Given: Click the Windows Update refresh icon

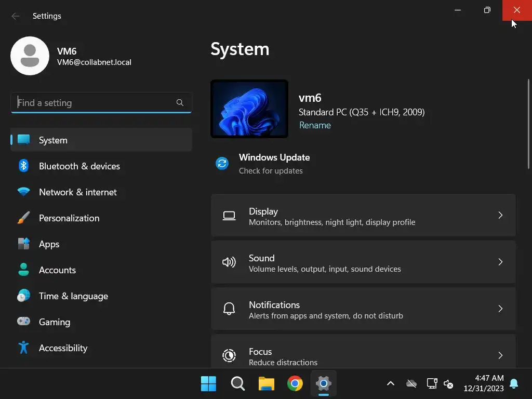Looking at the screenshot, I should pos(222,164).
